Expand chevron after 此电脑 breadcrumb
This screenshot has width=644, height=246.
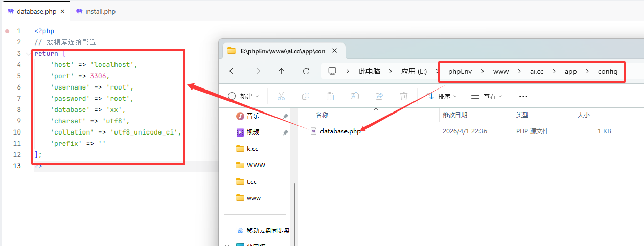390,71
